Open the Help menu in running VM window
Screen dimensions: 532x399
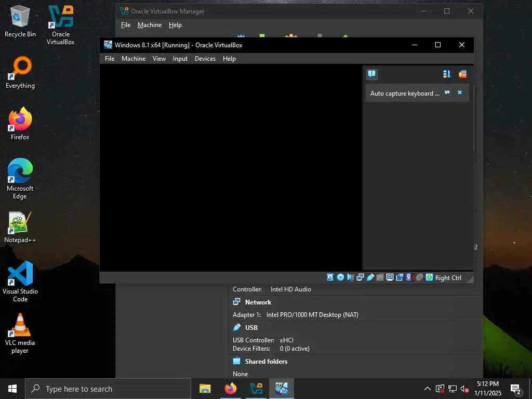229,59
